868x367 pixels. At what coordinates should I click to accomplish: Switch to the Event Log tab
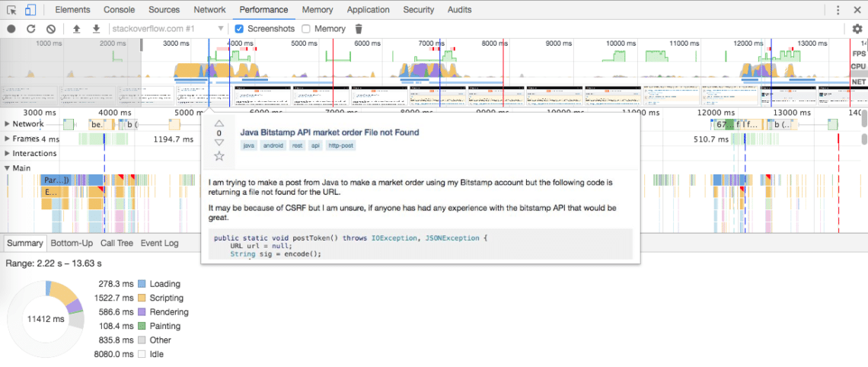coord(159,243)
